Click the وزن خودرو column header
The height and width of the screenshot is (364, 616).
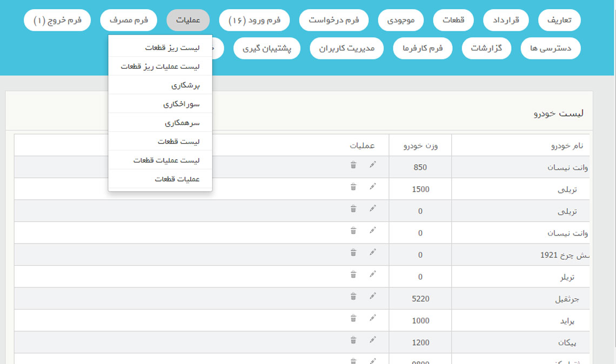[x=420, y=146]
